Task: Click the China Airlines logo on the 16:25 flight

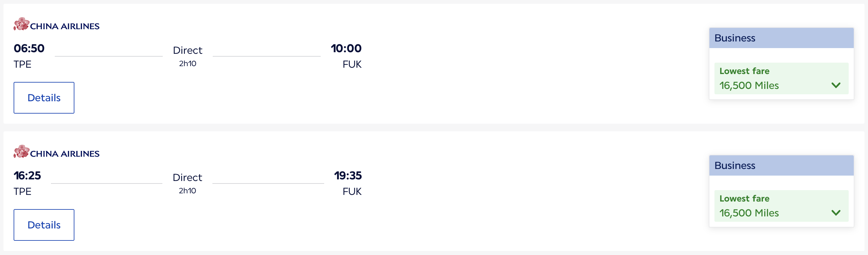Action: (x=56, y=152)
